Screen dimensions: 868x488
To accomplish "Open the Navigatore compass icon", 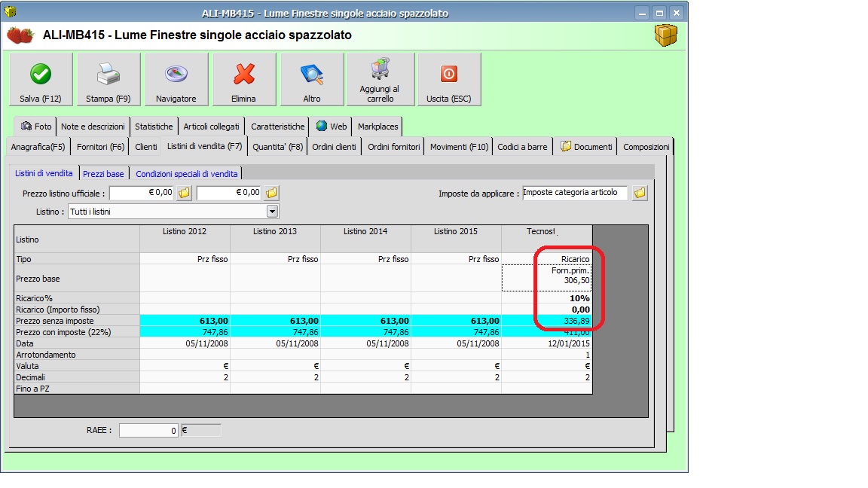I will (x=176, y=74).
